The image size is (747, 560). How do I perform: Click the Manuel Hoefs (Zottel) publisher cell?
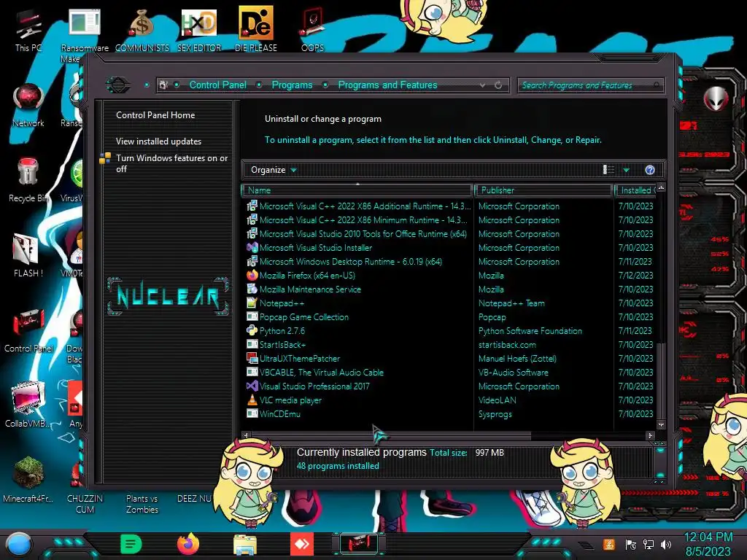517,358
